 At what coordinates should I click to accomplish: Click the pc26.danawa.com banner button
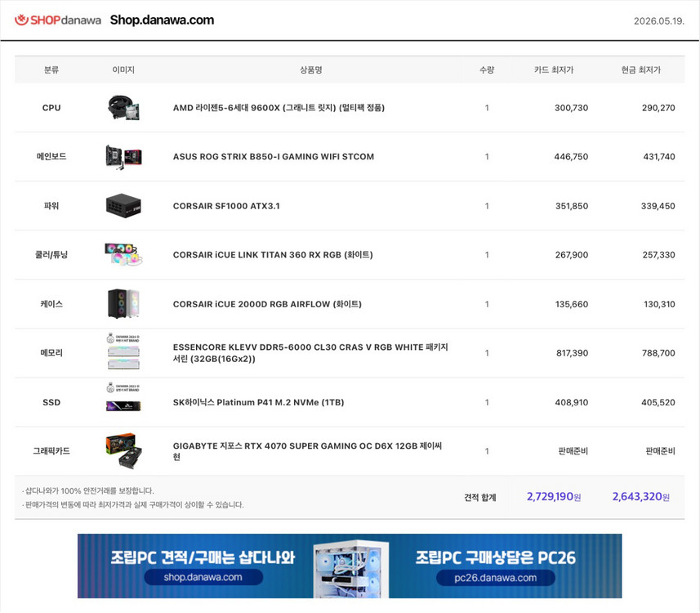(496, 577)
